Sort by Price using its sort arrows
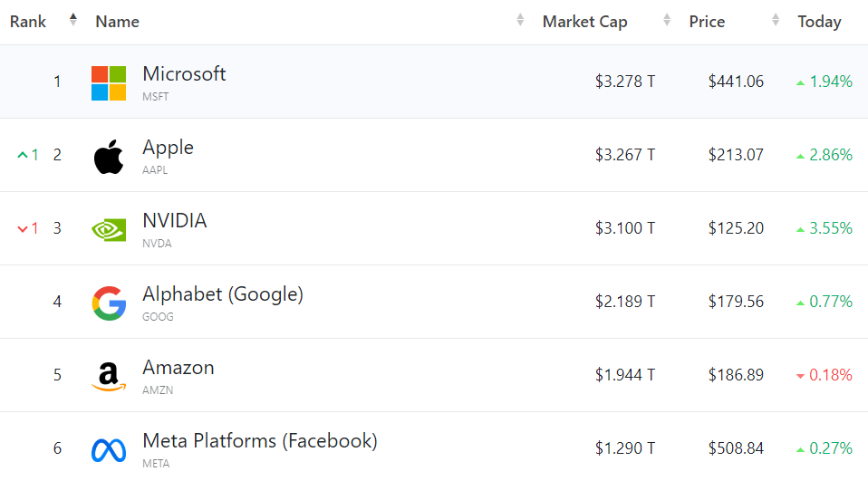868x481 pixels. pyautogui.click(x=776, y=20)
